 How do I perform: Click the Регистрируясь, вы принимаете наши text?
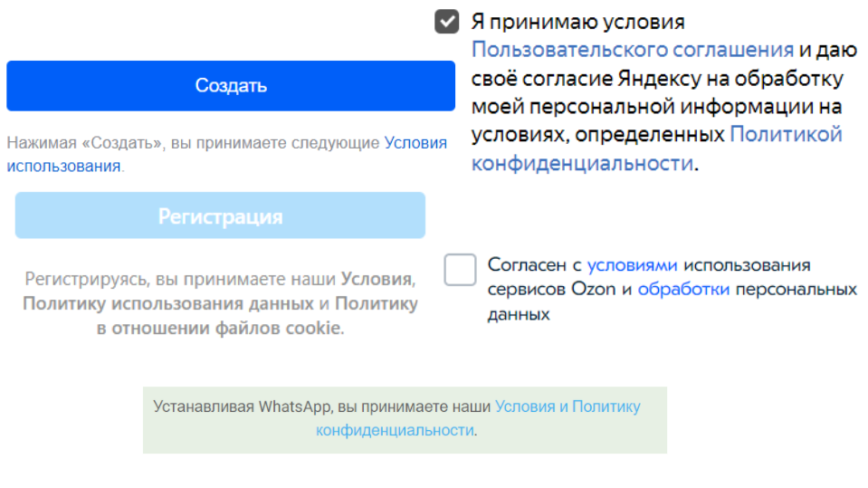pyautogui.click(x=181, y=279)
